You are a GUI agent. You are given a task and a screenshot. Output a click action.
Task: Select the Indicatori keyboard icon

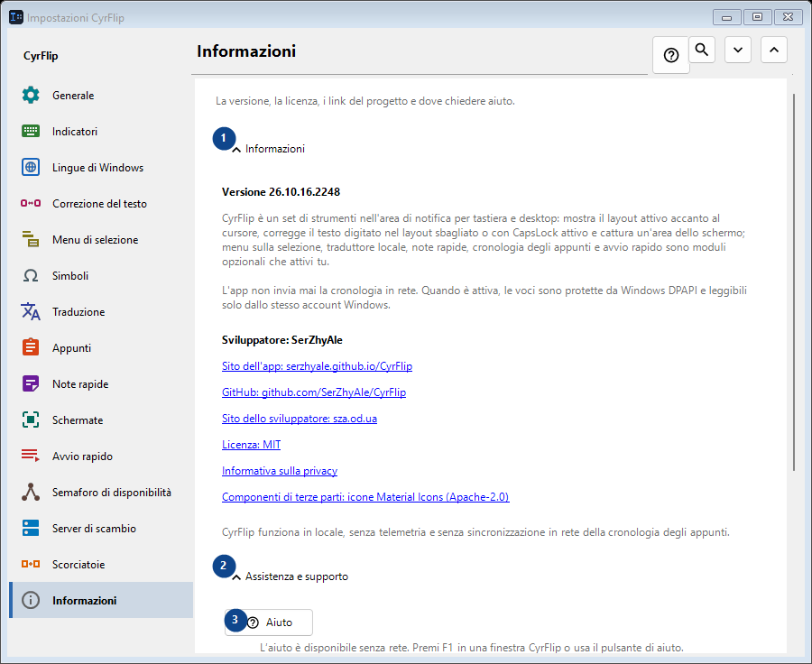[x=31, y=132]
